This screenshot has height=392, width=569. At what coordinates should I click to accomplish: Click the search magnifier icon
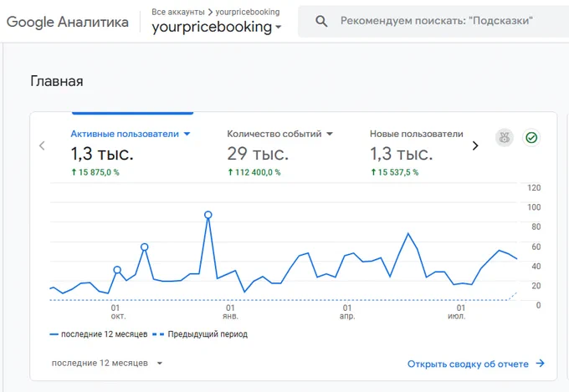tap(321, 21)
